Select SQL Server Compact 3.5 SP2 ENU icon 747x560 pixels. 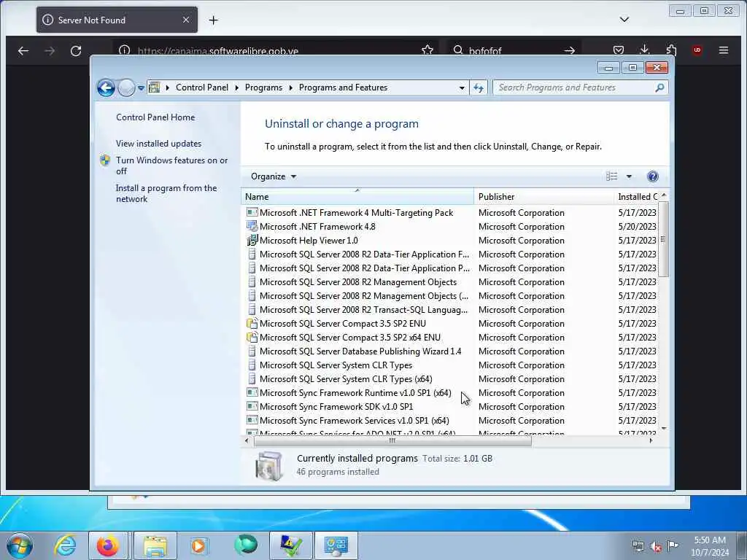click(252, 323)
